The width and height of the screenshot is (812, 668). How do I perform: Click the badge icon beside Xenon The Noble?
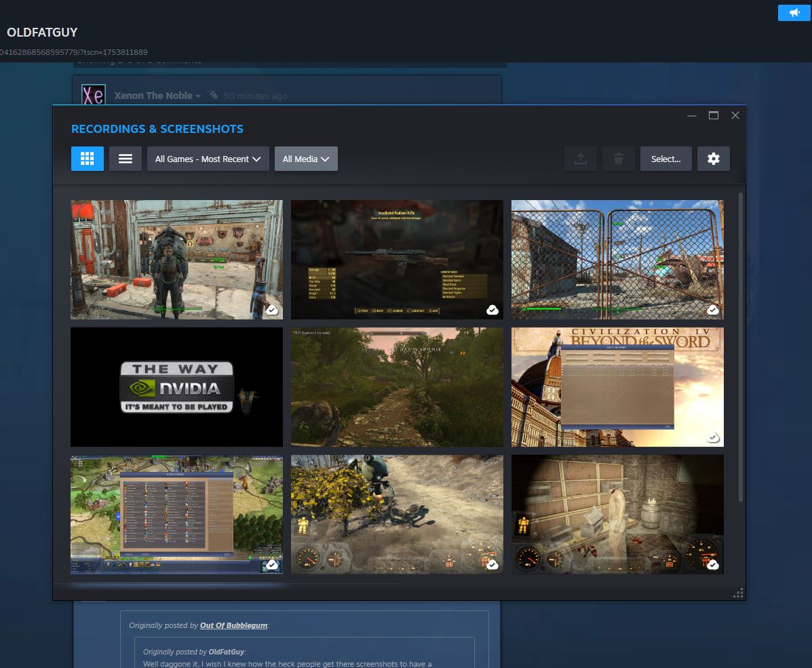tap(213, 95)
